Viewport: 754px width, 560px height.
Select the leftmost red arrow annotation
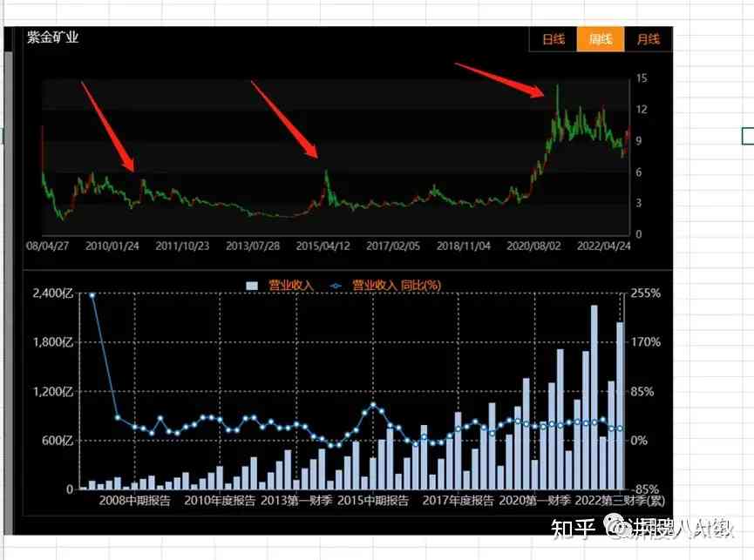107,126
